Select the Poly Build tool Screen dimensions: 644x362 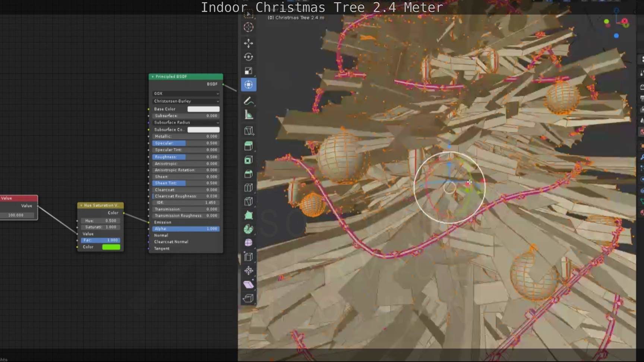(249, 215)
